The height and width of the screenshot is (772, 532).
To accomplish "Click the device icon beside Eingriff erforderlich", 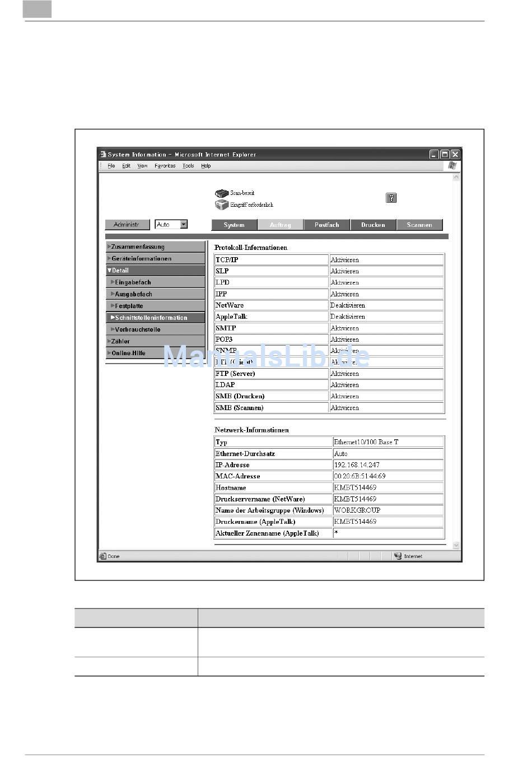I will 222,205.
